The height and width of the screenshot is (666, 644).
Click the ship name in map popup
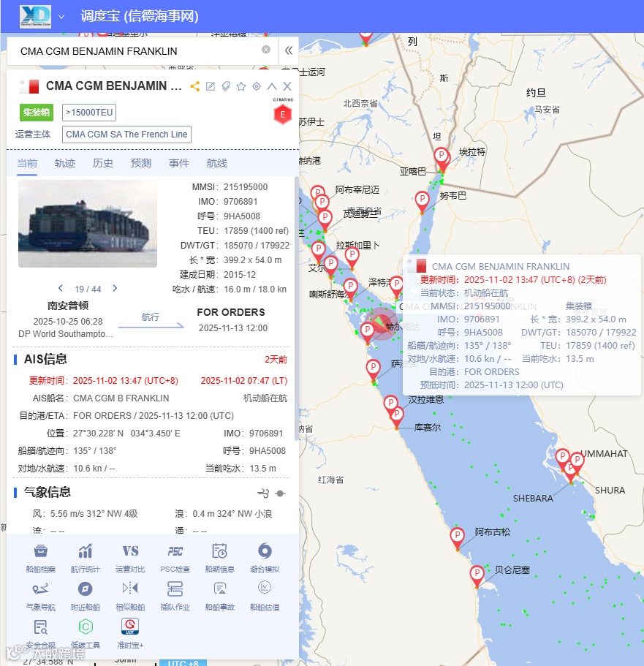pos(501,266)
